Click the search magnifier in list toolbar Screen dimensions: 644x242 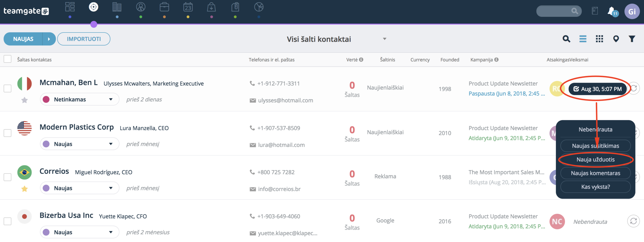tap(566, 39)
